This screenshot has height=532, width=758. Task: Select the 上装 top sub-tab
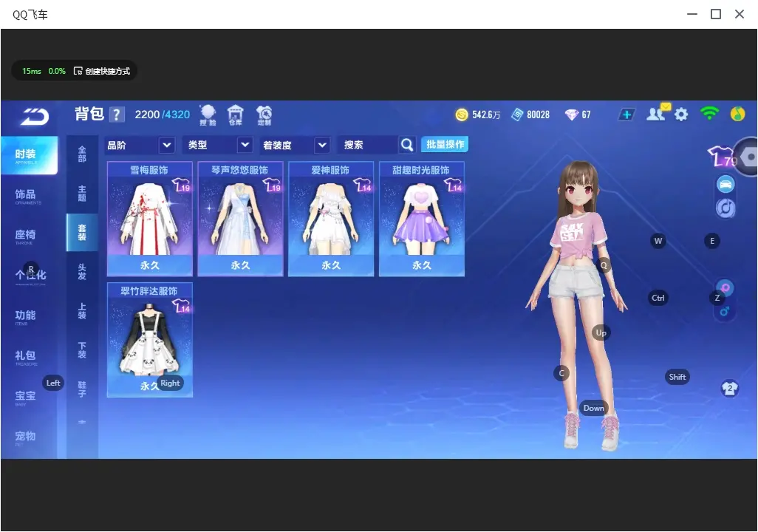pos(82,311)
